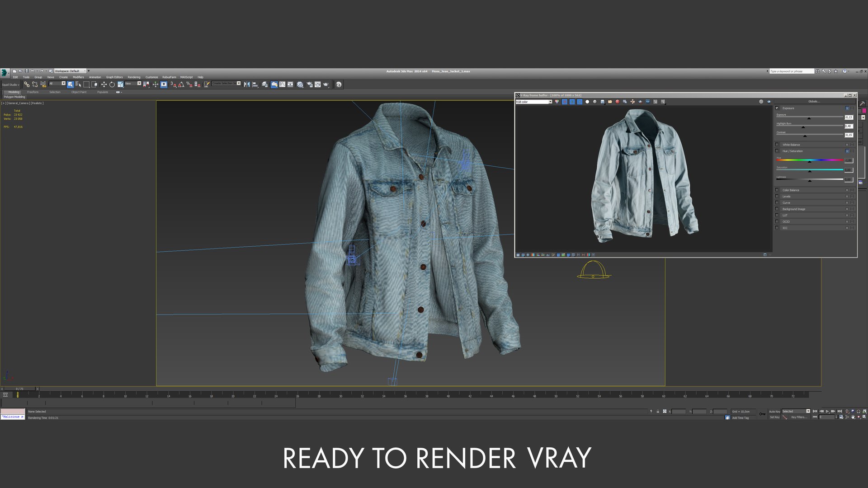Viewport: 868px width, 488px height.
Task: Click the track mouse icon in frame buffer
Action: [x=632, y=102]
